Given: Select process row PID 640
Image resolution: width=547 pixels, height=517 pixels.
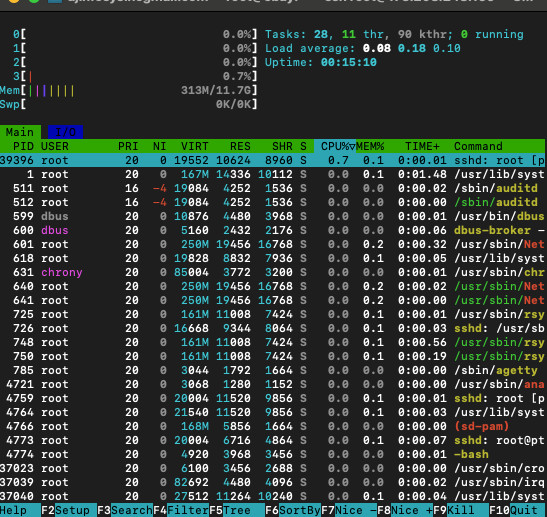Looking at the screenshot, I should coord(272,286).
